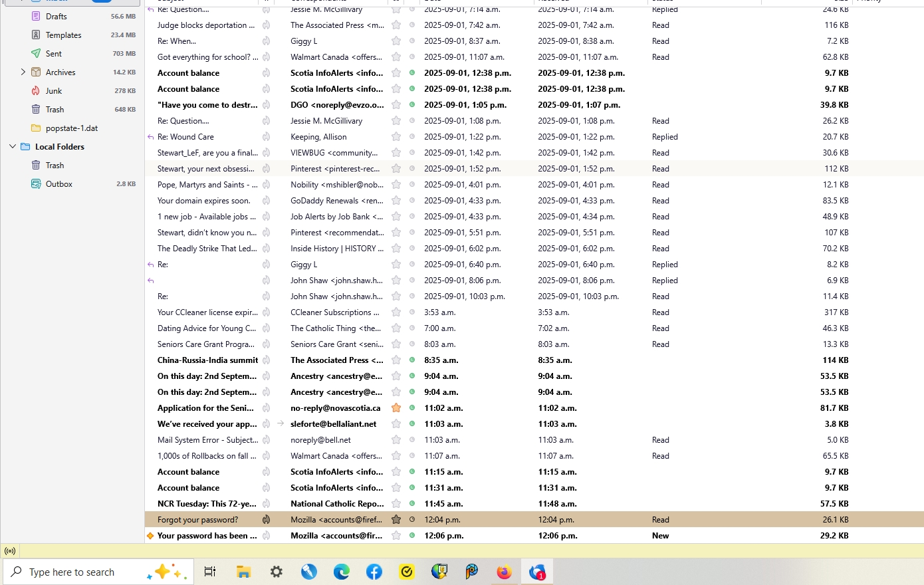Toggle junk status for 'Forgot your password?' email
This screenshot has width=924, height=585.
(266, 520)
